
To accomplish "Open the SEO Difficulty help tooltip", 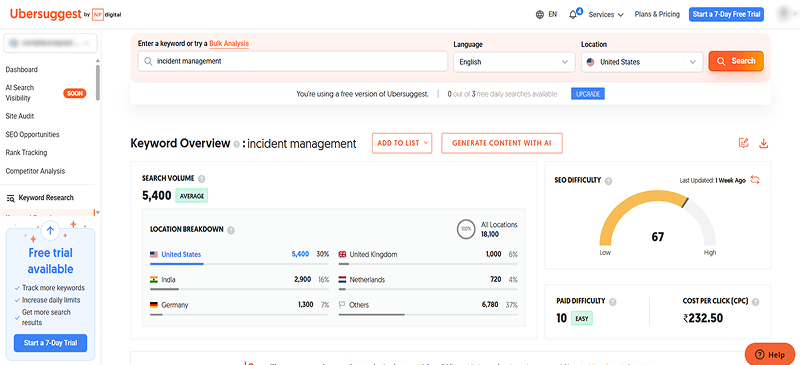I will (608, 180).
